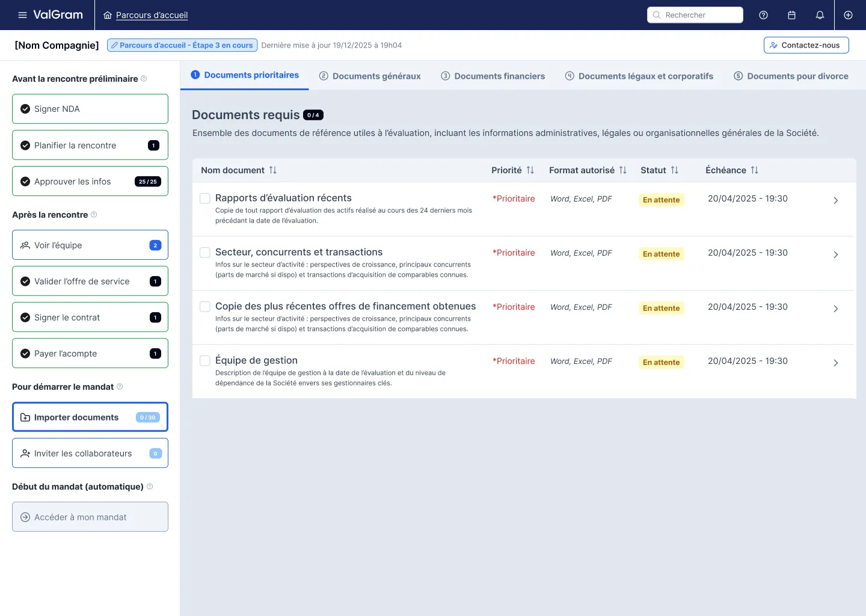866x616 pixels.
Task: Click the folder icon on Importer documents
Action: pyautogui.click(x=25, y=417)
